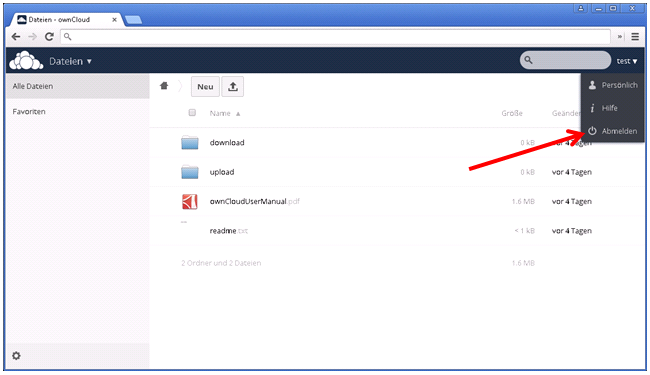Open the upload folder icon

[190, 172]
